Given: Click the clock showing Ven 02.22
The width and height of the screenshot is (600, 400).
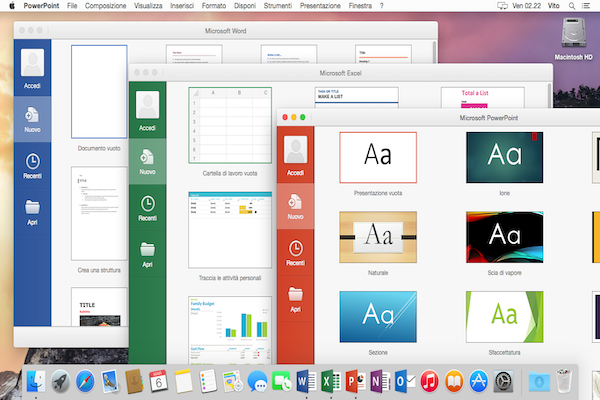Looking at the screenshot, I should pos(527,6).
